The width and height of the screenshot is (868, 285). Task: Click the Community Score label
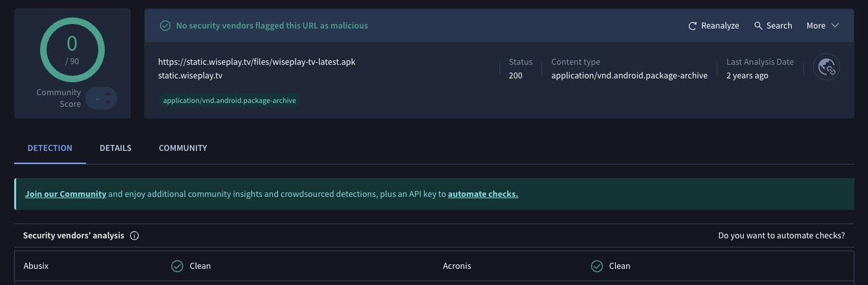pos(59,98)
